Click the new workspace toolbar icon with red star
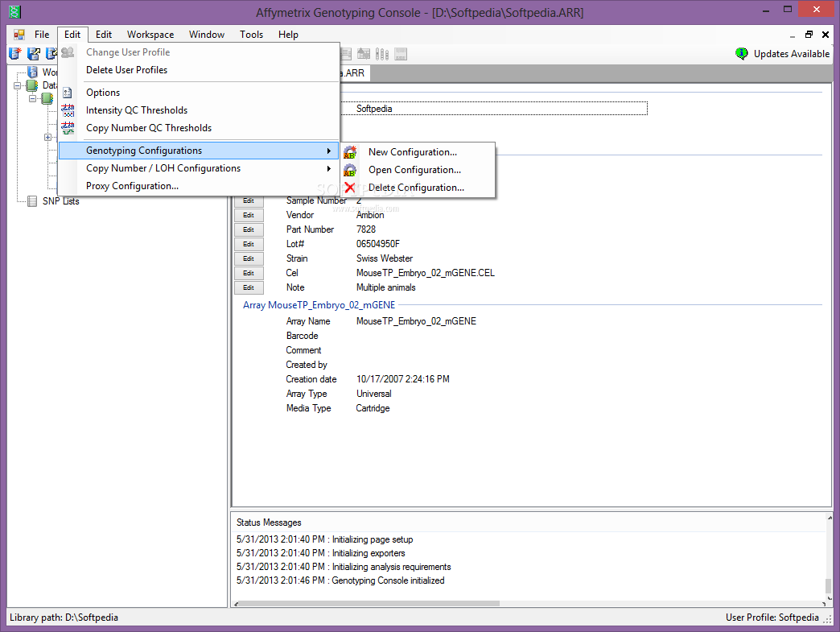 pos(15,54)
